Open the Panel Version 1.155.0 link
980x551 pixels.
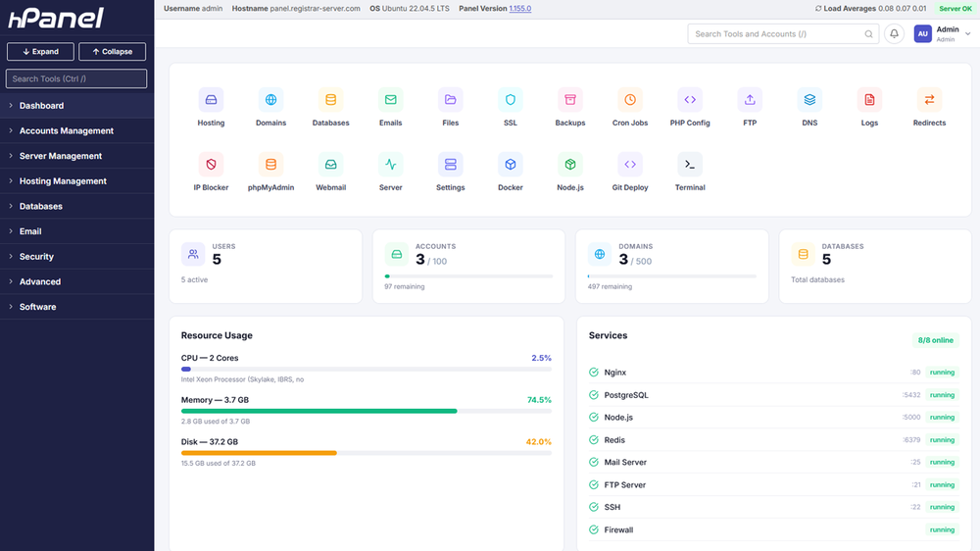(x=520, y=9)
